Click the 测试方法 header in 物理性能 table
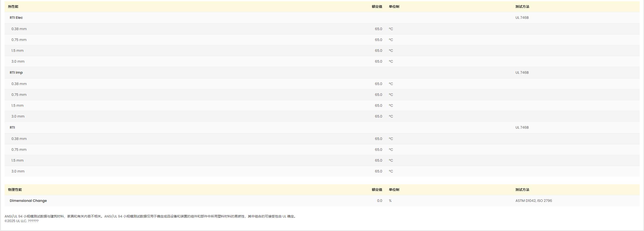The width and height of the screenshot is (644, 231). [522, 190]
